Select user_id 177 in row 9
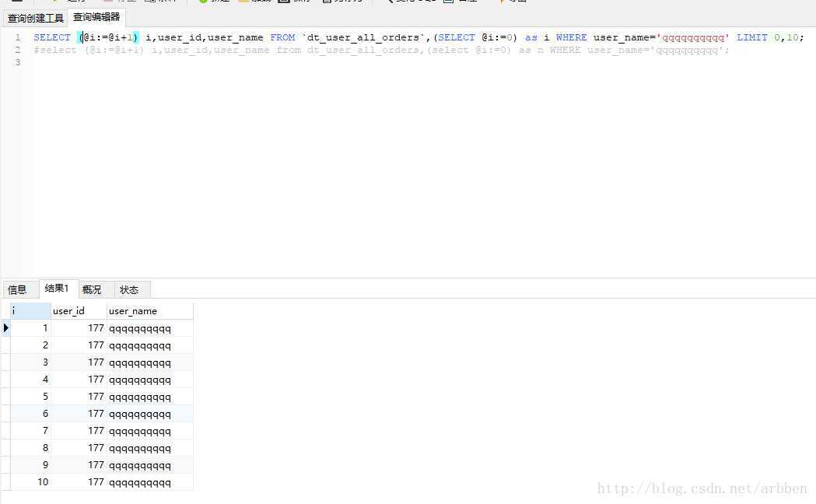 pos(79,465)
